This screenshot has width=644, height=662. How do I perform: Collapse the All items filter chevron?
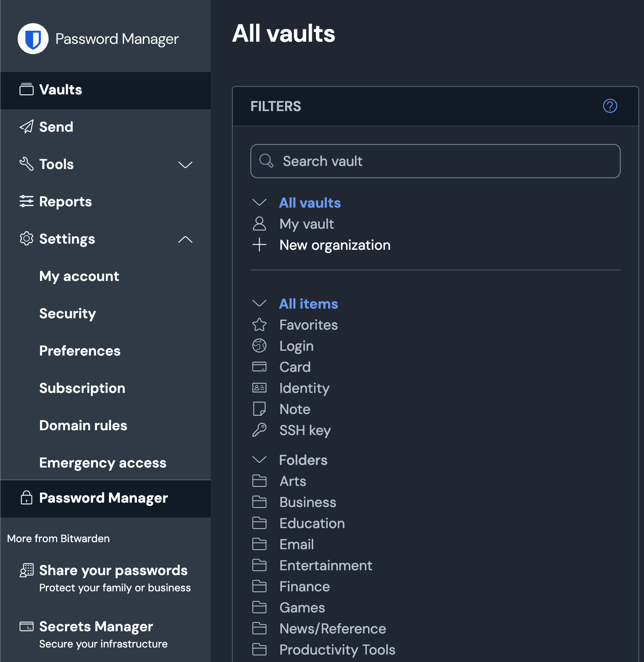[259, 303]
